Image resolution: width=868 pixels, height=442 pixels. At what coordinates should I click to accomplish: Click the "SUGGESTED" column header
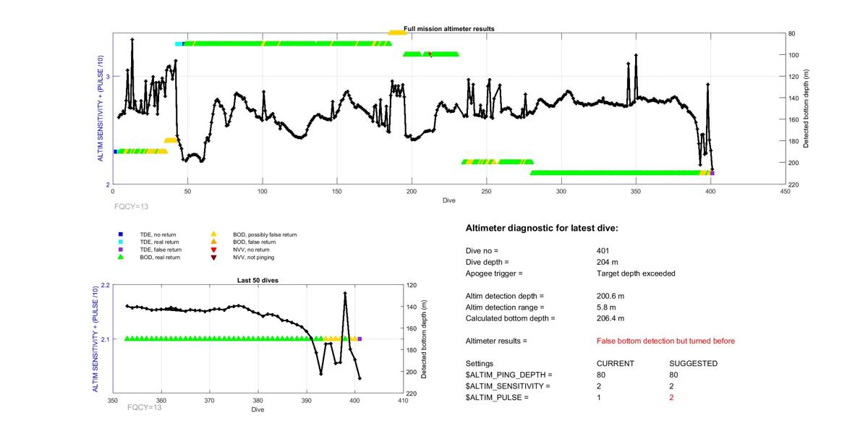pyautogui.click(x=694, y=363)
